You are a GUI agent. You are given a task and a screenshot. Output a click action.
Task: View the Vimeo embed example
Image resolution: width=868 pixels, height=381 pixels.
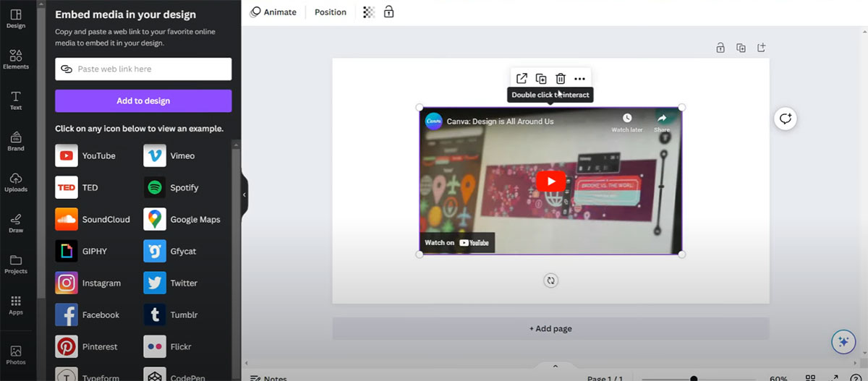click(169, 155)
